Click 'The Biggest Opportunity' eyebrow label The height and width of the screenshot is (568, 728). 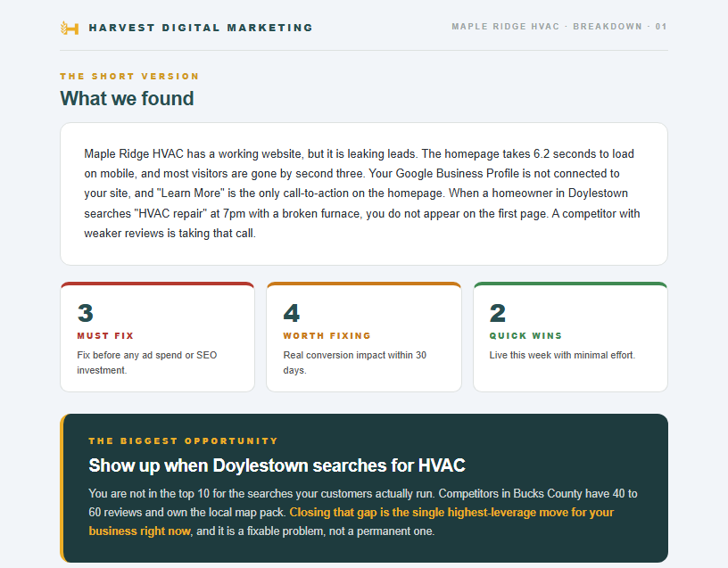pyautogui.click(x=184, y=440)
